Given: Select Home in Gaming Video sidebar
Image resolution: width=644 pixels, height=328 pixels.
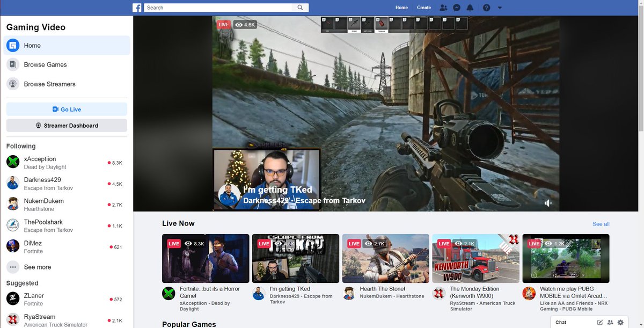Looking at the screenshot, I should (x=67, y=46).
